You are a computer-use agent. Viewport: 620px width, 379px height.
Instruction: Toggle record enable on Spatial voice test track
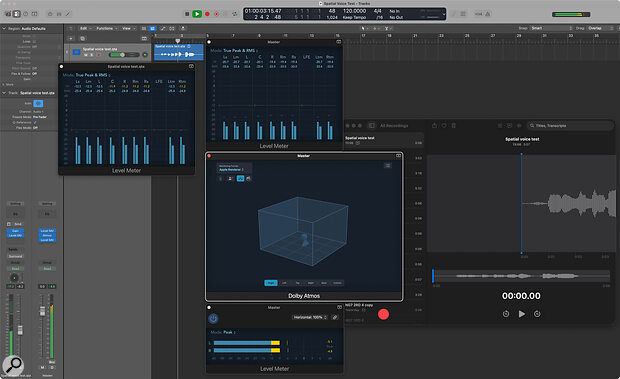pyautogui.click(x=99, y=55)
